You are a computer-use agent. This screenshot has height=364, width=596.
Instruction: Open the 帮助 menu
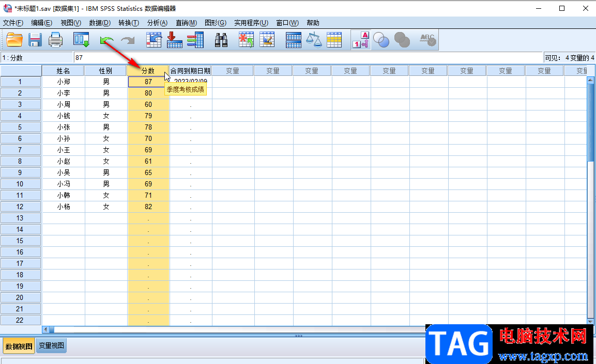[313, 23]
